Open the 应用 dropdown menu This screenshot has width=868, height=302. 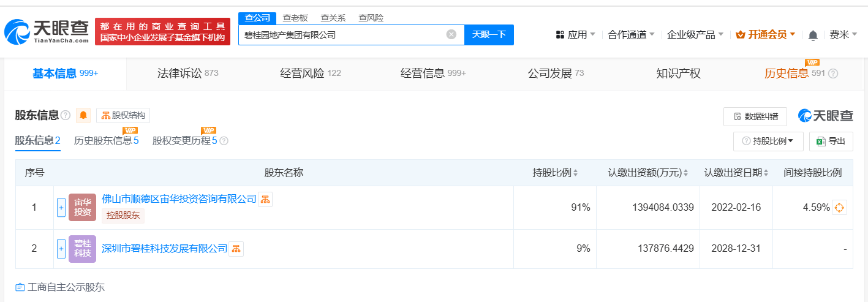pos(575,35)
